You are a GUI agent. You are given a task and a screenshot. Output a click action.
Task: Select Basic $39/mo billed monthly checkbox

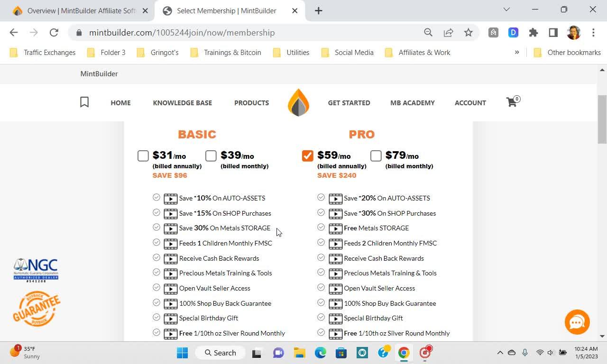point(211,155)
